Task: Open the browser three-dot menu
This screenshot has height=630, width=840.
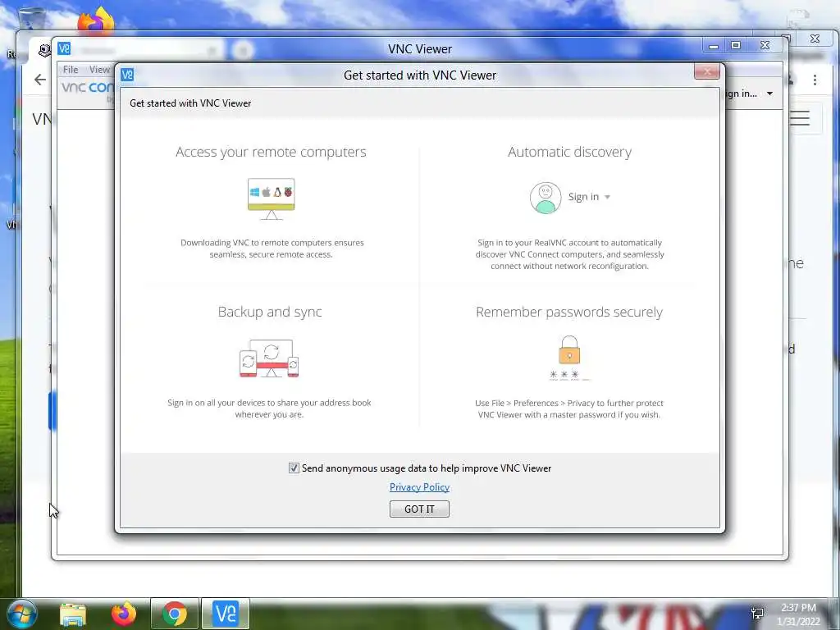Action: [x=815, y=80]
